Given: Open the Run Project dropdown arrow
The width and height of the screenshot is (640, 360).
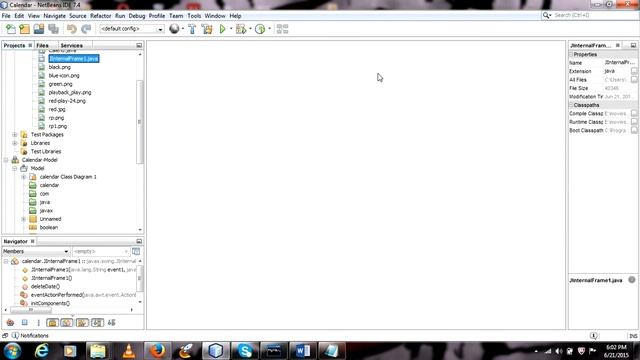Looking at the screenshot, I should [231, 29].
